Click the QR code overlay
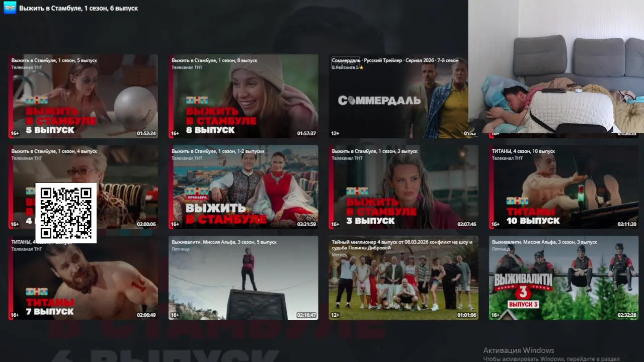The height and width of the screenshot is (362, 644). click(x=66, y=213)
